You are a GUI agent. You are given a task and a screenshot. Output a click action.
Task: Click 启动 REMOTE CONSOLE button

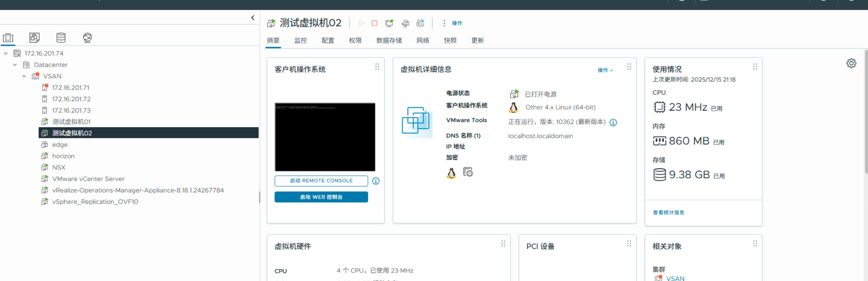coord(321,181)
